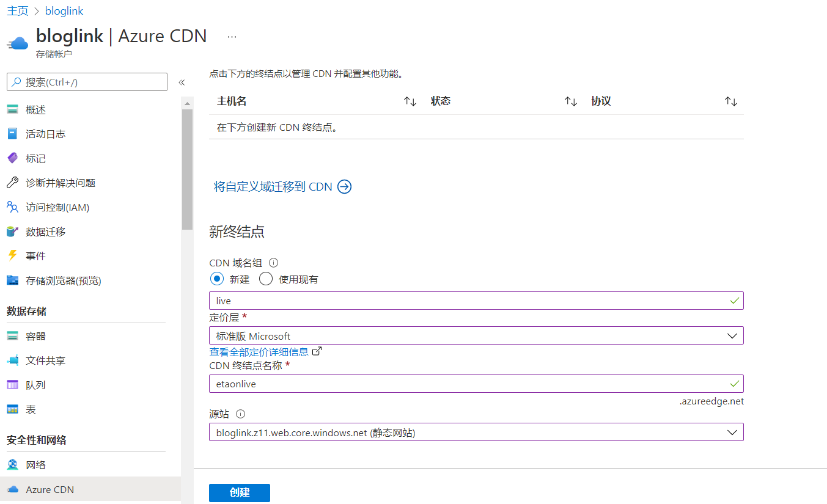Click the CDN 终结点名称 field containing etaonlive
This screenshot has width=827, height=504.
(476, 384)
